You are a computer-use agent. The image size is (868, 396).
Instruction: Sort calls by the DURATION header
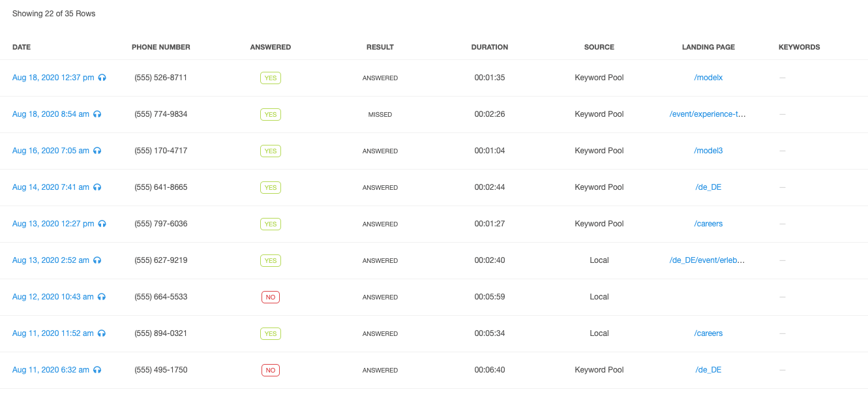coord(490,47)
